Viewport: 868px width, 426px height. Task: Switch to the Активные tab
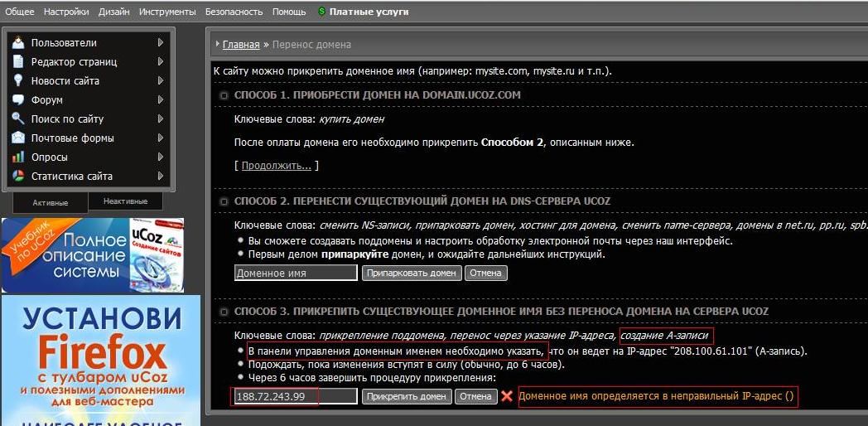tap(51, 203)
